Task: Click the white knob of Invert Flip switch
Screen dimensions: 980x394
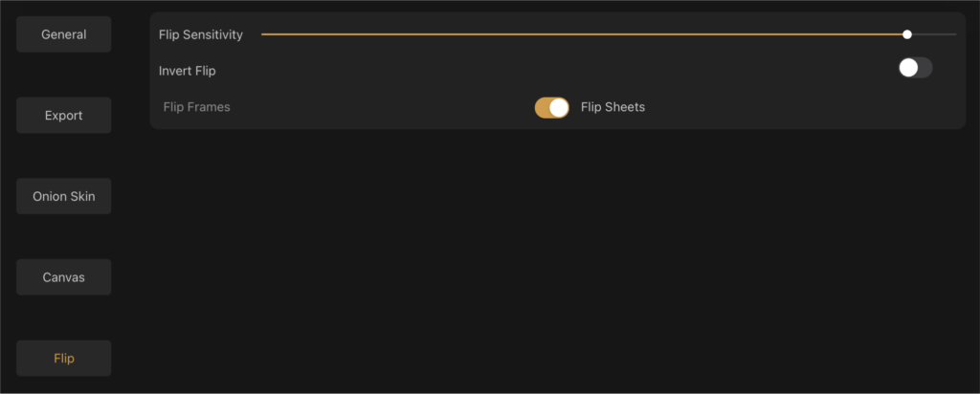Action: click(x=908, y=68)
